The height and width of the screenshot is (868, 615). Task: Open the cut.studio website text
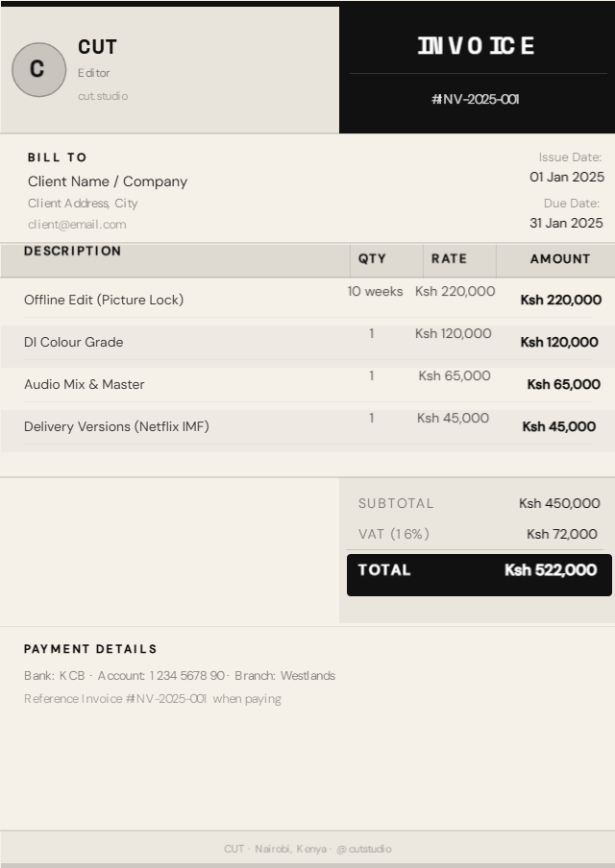click(103, 96)
